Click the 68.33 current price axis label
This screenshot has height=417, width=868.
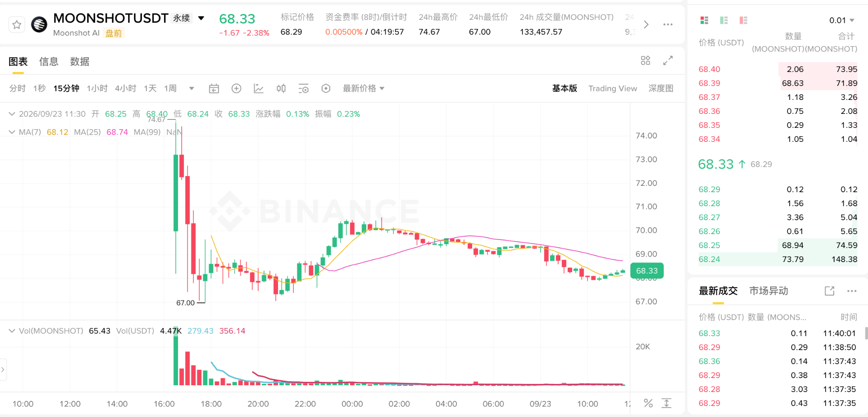pyautogui.click(x=647, y=271)
